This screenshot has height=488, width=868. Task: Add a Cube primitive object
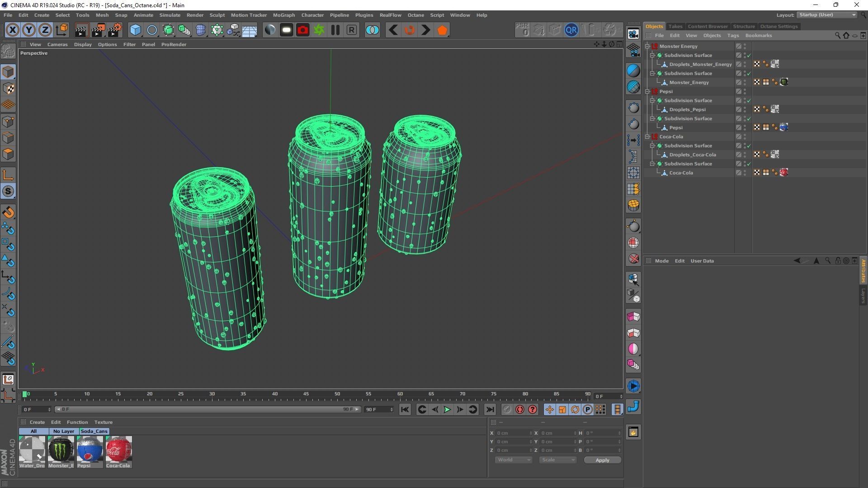click(x=136, y=30)
